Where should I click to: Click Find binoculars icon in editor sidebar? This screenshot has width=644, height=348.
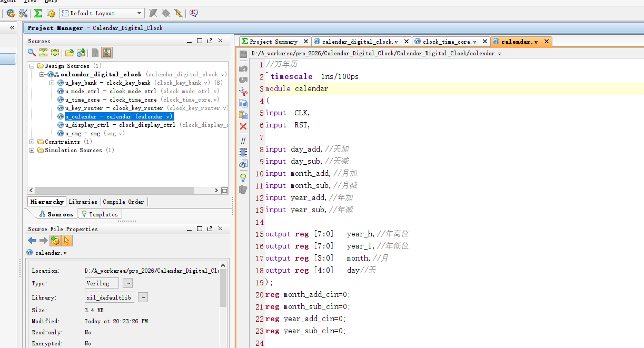click(x=243, y=164)
